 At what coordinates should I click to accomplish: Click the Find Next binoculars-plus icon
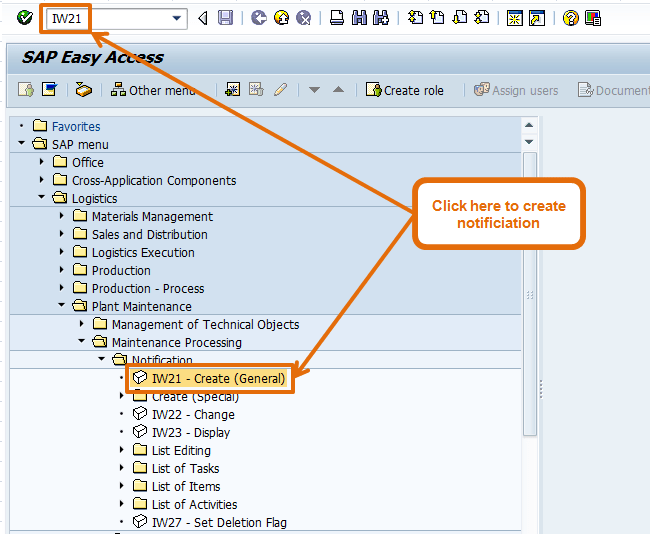click(381, 18)
